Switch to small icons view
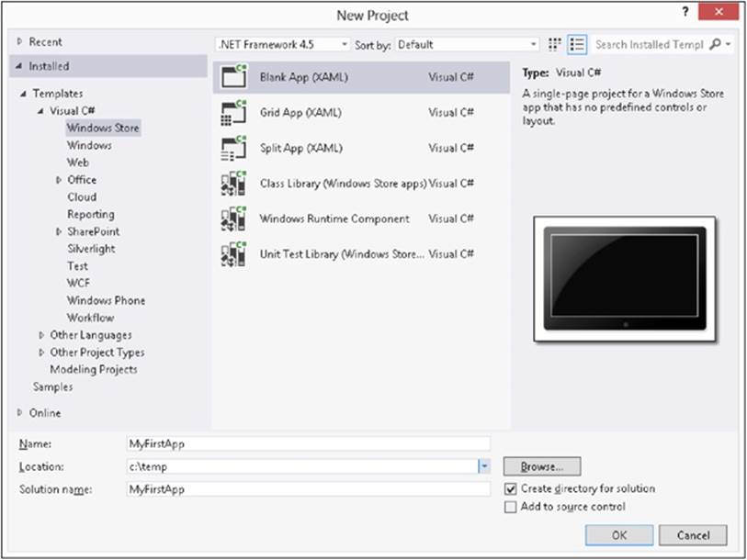The image size is (747, 560). [x=555, y=44]
